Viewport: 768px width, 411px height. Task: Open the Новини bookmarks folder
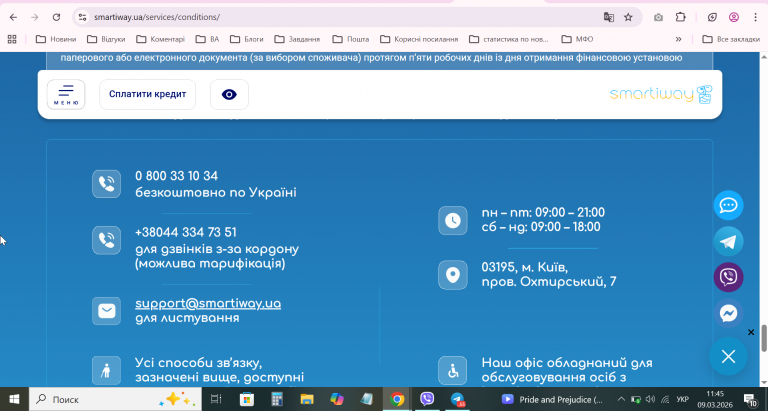[56, 39]
